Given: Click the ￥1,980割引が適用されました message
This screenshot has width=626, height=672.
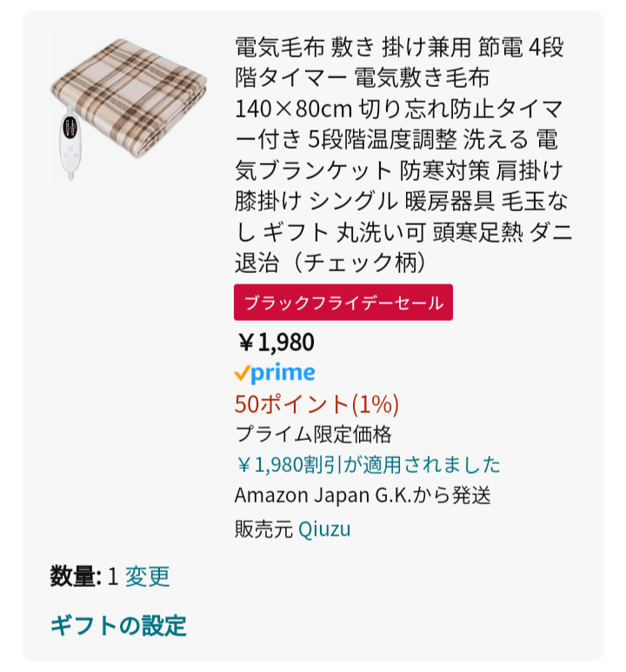Looking at the screenshot, I should [x=367, y=465].
